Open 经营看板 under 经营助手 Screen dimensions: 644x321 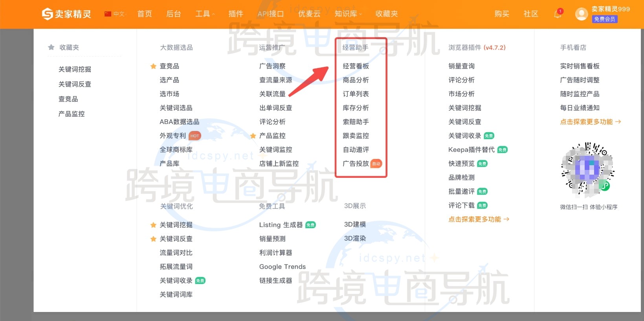pos(356,66)
